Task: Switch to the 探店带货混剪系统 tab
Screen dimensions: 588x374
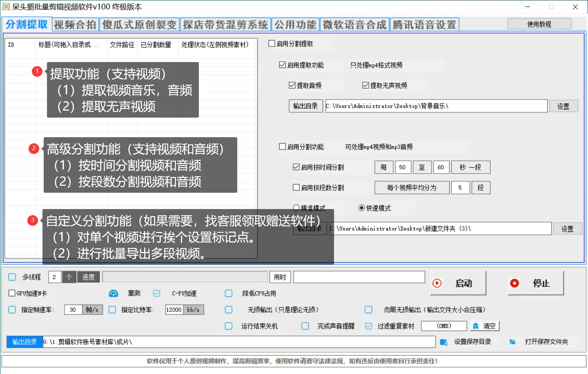Action: tap(225, 24)
